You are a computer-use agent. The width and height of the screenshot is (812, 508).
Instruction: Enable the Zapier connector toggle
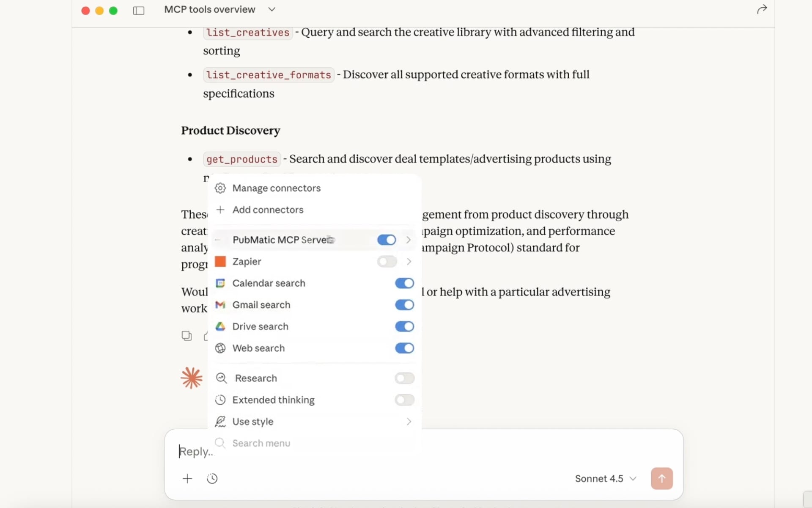[386, 262]
